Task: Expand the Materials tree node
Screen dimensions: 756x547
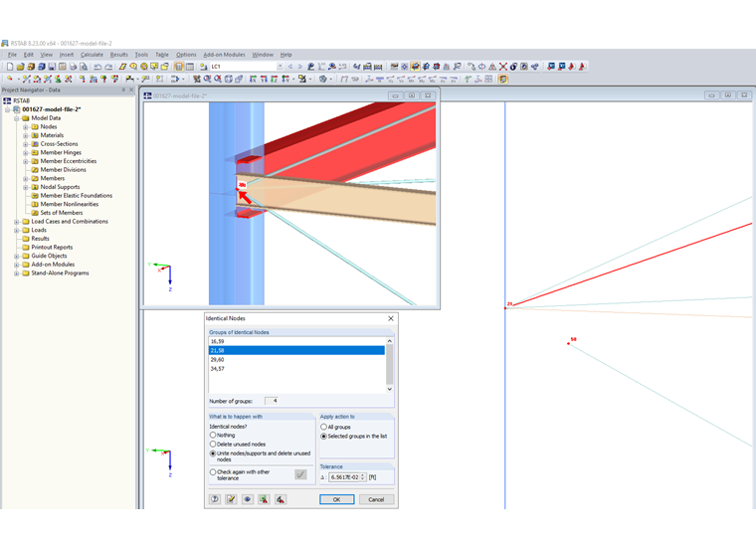Action: (26, 135)
